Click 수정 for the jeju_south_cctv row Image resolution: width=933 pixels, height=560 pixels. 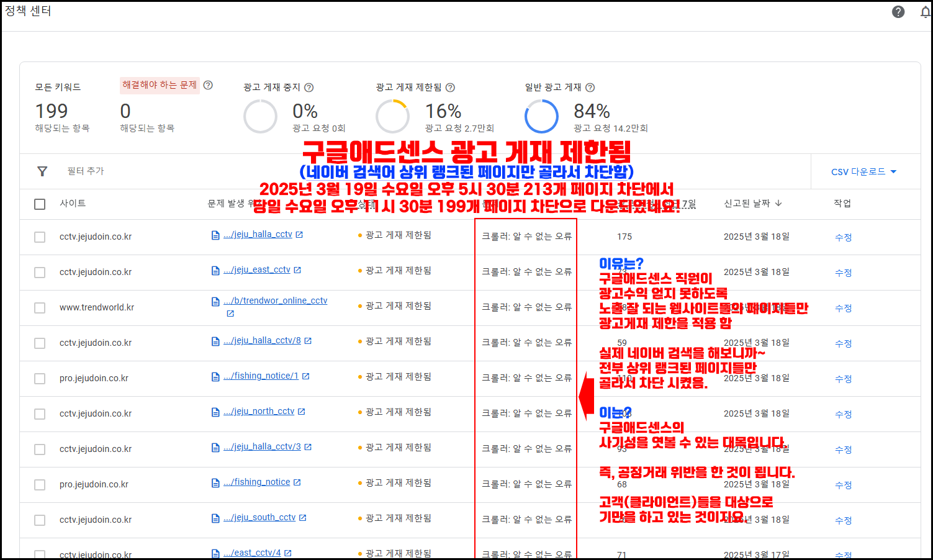[843, 520]
